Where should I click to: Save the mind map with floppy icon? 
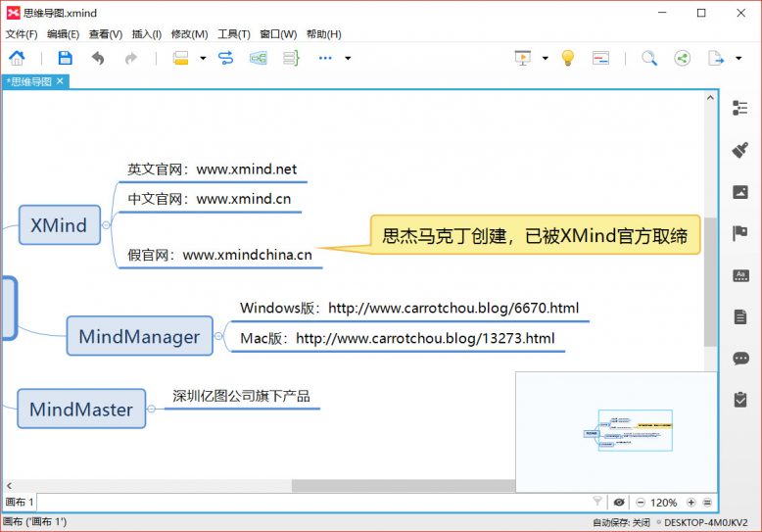pyautogui.click(x=65, y=58)
